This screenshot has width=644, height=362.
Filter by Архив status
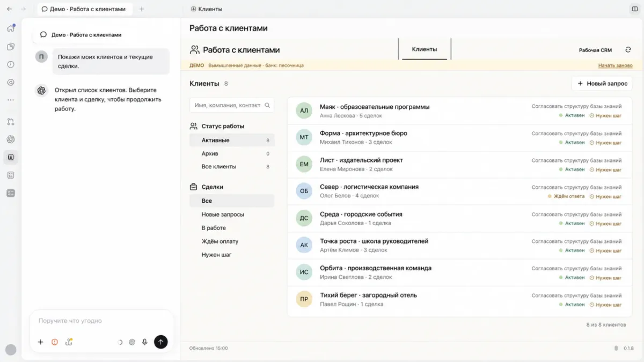click(232, 153)
